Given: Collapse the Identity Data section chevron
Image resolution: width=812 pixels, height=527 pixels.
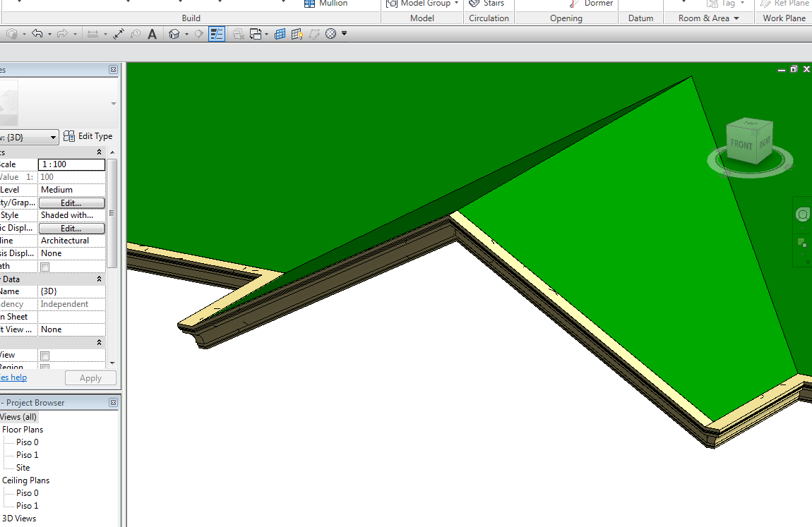Looking at the screenshot, I should pyautogui.click(x=99, y=279).
